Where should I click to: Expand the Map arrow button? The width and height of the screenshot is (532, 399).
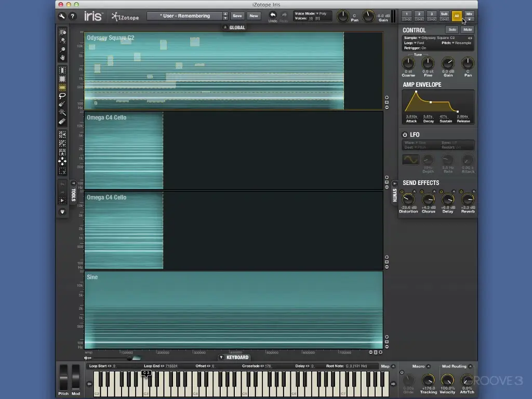tap(393, 366)
